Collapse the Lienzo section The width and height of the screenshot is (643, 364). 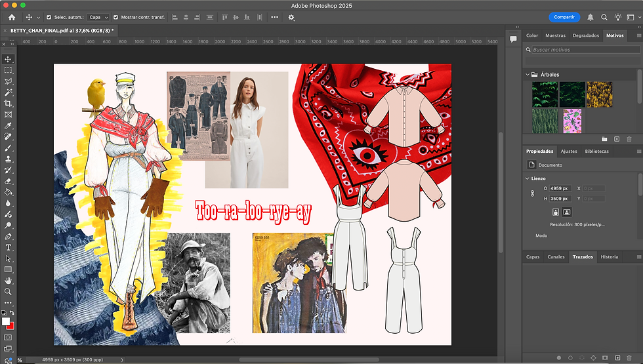528,178
